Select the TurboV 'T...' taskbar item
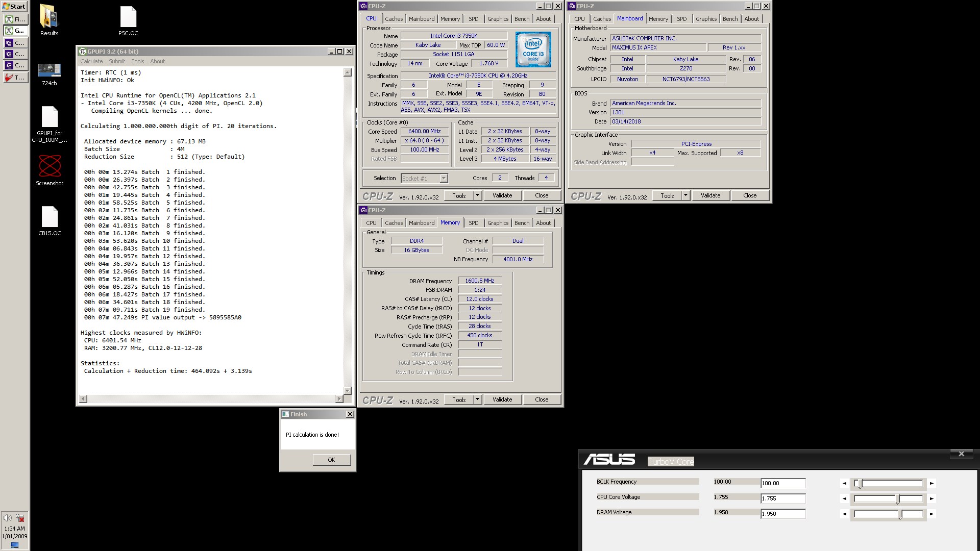 coord(15,78)
